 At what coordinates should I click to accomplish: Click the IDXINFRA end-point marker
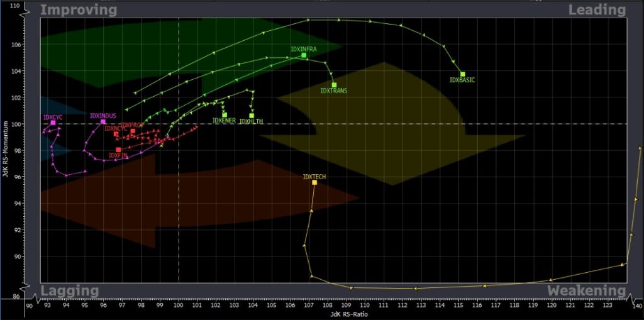click(304, 55)
